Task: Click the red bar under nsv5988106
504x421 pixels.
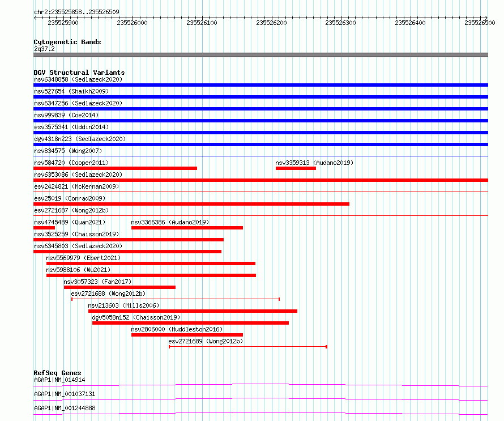Action: pos(151,275)
